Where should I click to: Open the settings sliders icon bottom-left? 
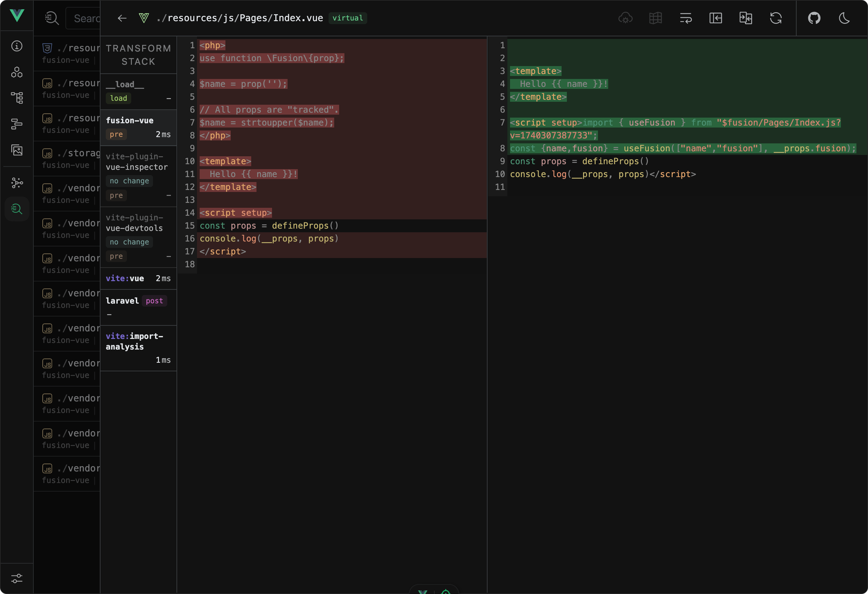click(x=17, y=578)
